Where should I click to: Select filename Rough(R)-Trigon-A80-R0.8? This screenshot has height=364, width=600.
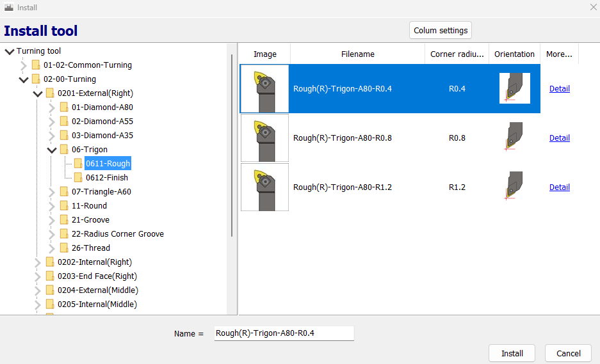(x=343, y=138)
